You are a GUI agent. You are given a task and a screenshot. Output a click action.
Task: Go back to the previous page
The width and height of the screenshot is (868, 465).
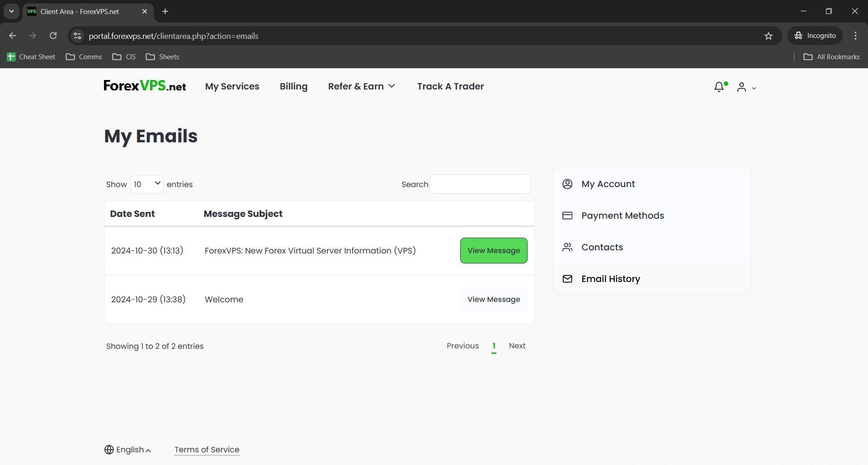pyautogui.click(x=12, y=36)
